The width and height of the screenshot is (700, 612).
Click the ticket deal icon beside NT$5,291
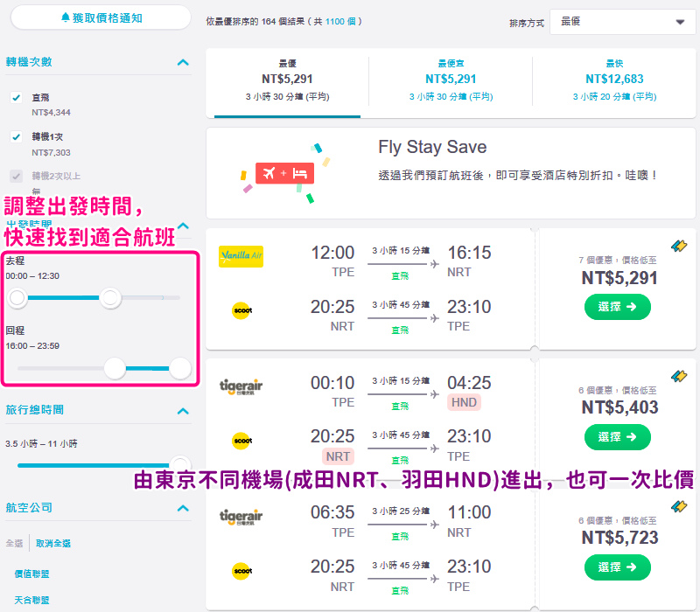tap(679, 246)
